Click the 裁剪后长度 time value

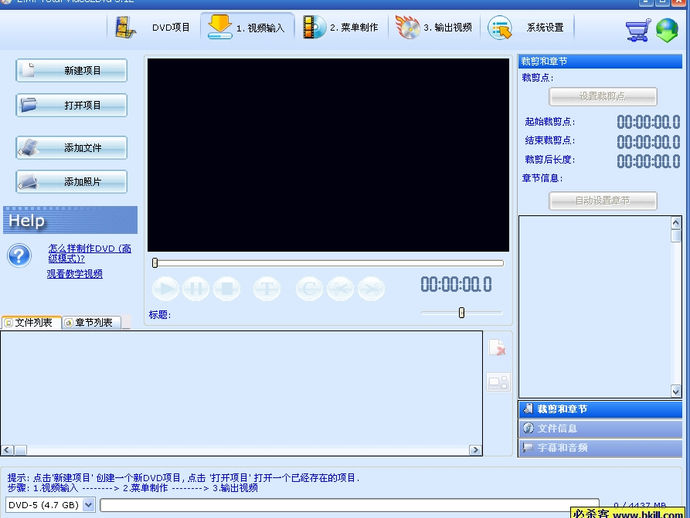pos(648,161)
